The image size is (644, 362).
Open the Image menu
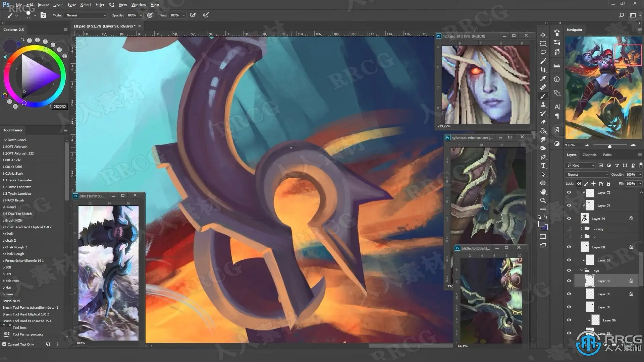pyautogui.click(x=43, y=5)
